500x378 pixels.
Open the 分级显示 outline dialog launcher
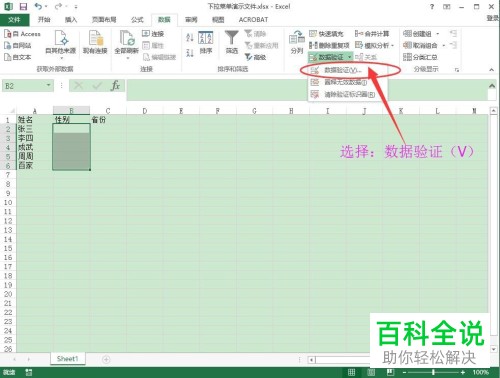(457, 70)
